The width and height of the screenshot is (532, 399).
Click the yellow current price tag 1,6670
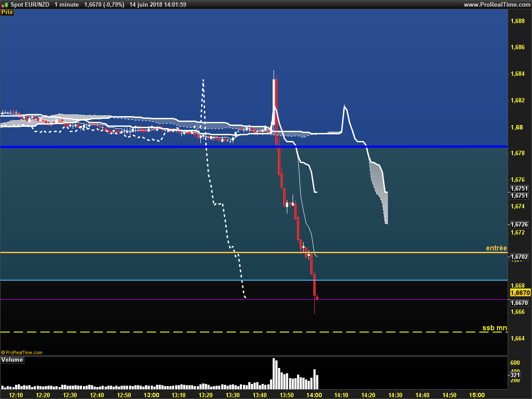point(520,293)
